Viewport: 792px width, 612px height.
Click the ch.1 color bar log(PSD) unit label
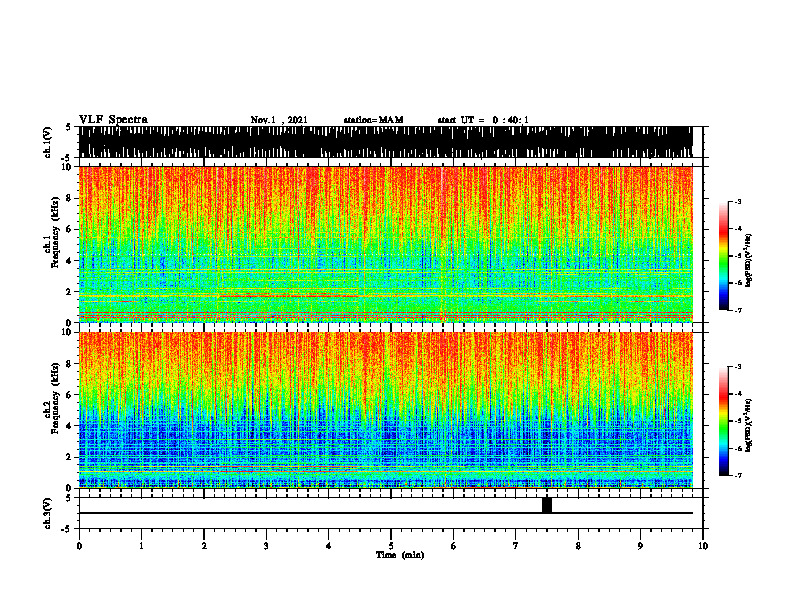749,260
